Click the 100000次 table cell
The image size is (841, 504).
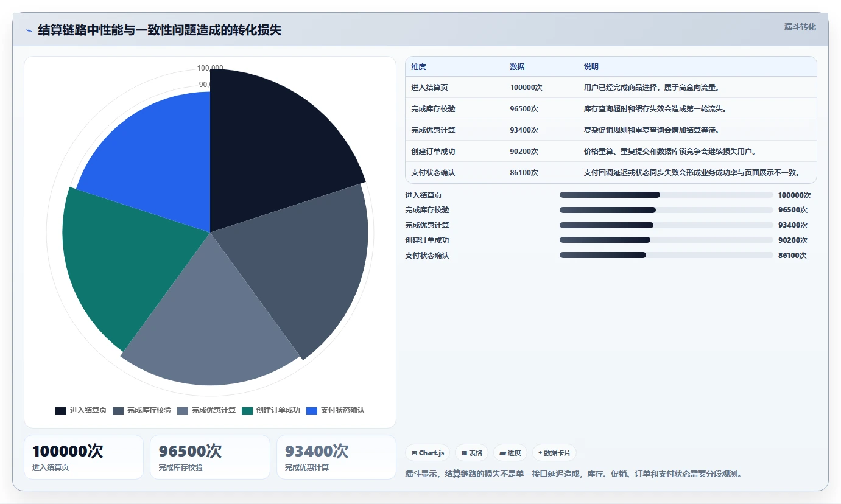tap(526, 88)
